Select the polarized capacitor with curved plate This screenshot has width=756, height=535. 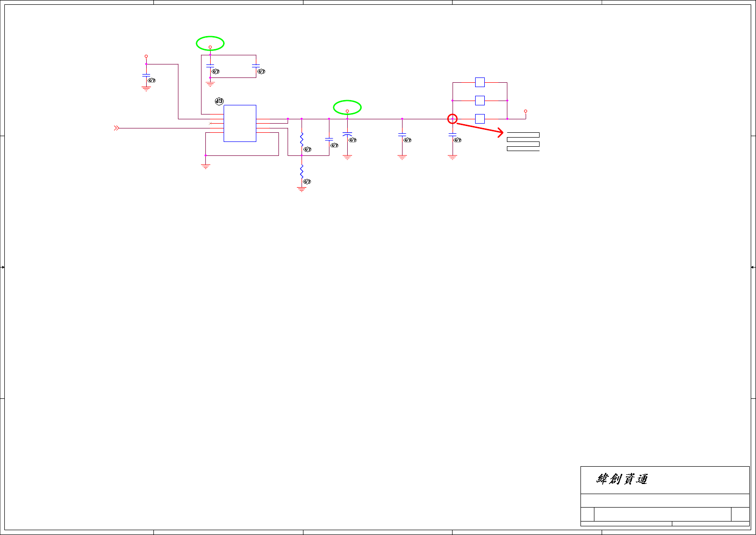click(x=347, y=135)
